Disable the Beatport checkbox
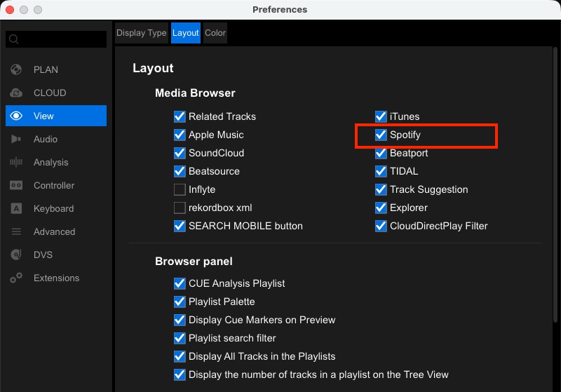 point(381,153)
